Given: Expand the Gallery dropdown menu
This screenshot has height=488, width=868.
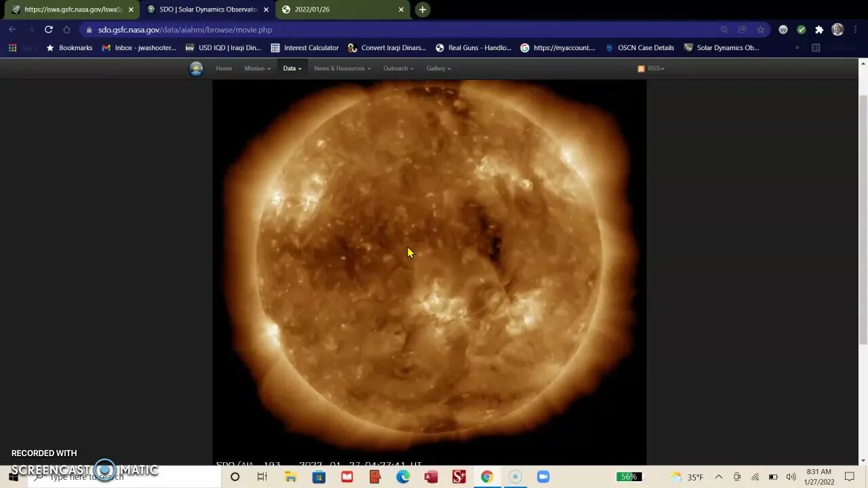Looking at the screenshot, I should coord(438,68).
